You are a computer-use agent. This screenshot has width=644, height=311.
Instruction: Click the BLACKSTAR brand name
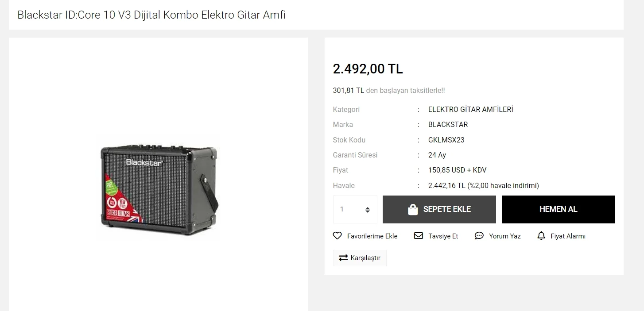pyautogui.click(x=448, y=124)
